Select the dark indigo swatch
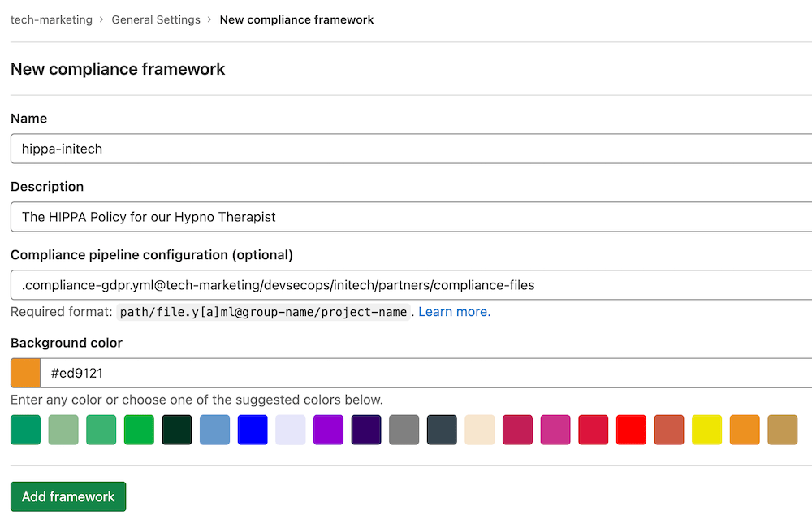The image size is (812, 515). [366, 430]
